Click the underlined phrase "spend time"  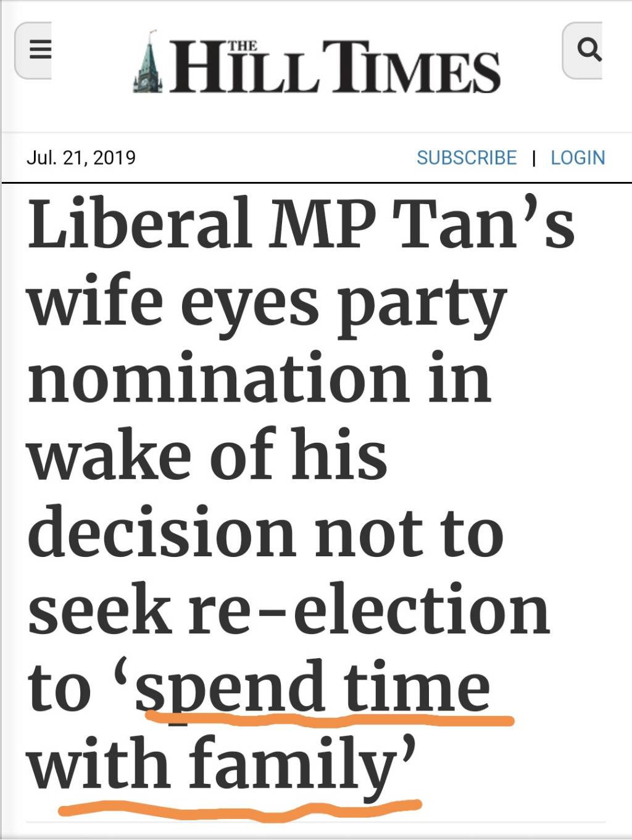[x=312, y=686]
